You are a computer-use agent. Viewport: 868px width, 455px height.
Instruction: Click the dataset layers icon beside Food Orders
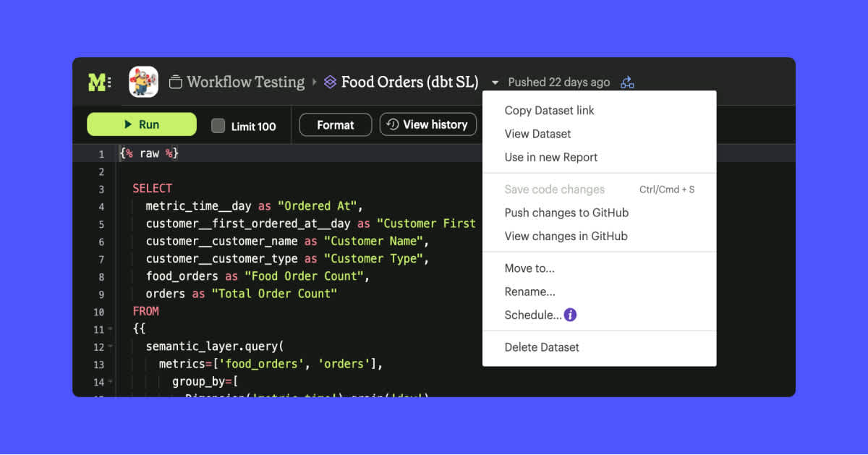click(x=330, y=82)
